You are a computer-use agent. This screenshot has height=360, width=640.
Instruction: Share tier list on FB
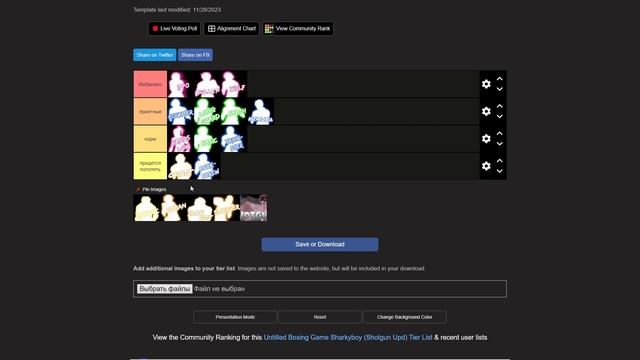pos(195,55)
